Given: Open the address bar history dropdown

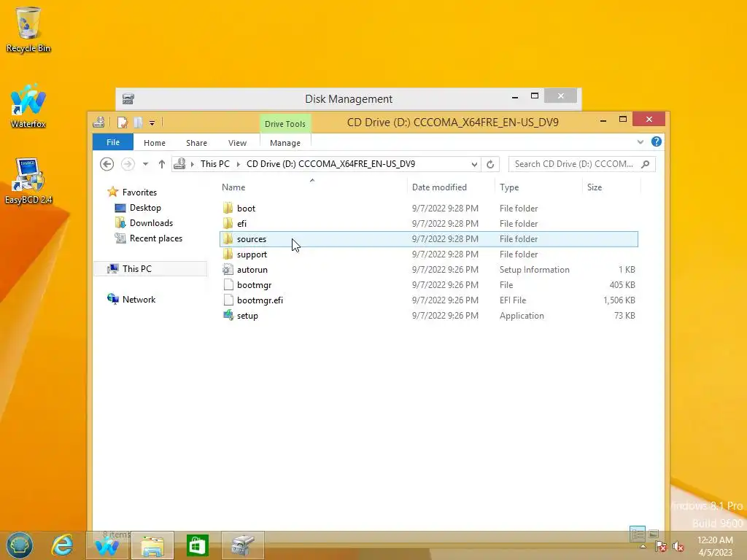Looking at the screenshot, I should click(x=474, y=164).
